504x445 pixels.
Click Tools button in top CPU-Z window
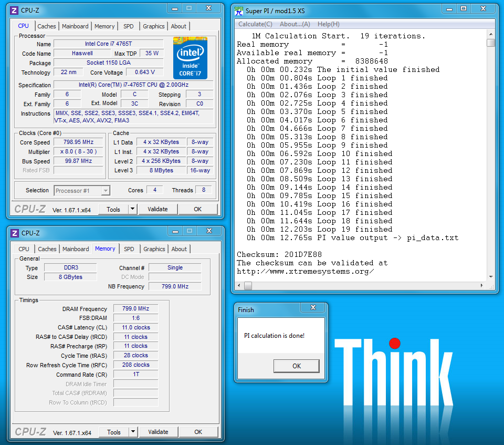coord(113,210)
